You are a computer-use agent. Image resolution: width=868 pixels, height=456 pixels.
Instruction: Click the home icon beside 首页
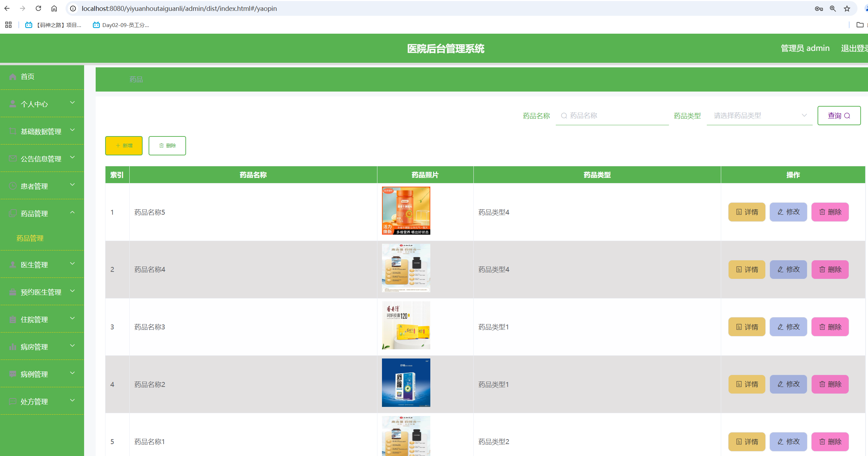click(x=13, y=76)
